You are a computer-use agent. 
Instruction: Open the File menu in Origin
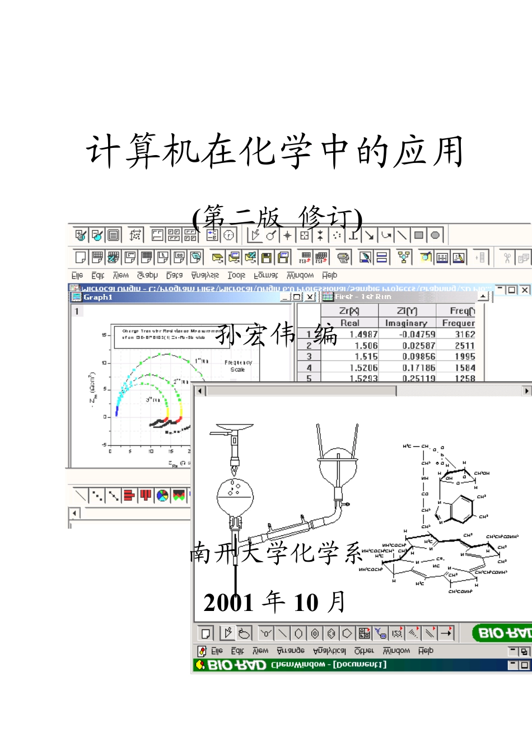(77, 276)
